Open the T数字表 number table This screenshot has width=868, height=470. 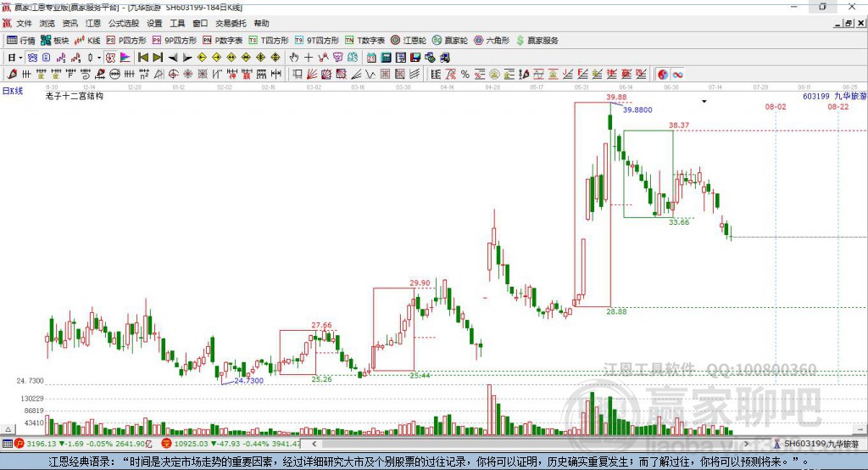364,41
